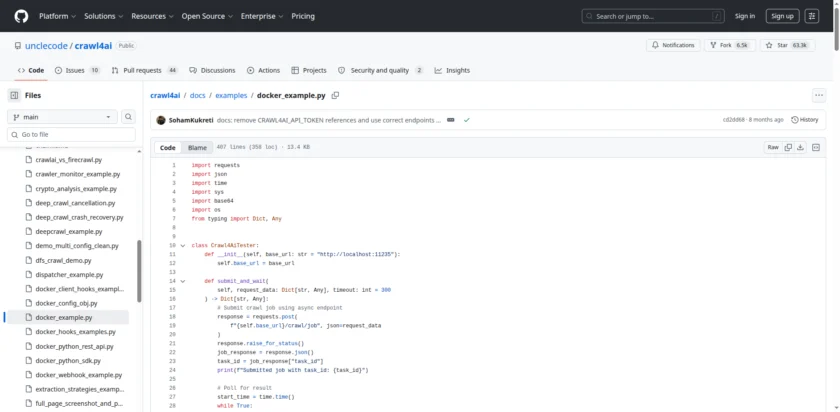Select the Code view toggle
The image size is (840, 412).
[168, 147]
